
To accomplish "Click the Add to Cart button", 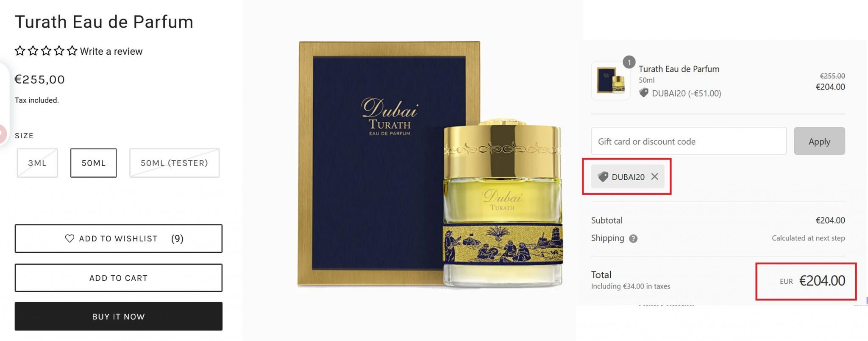I will point(119,278).
